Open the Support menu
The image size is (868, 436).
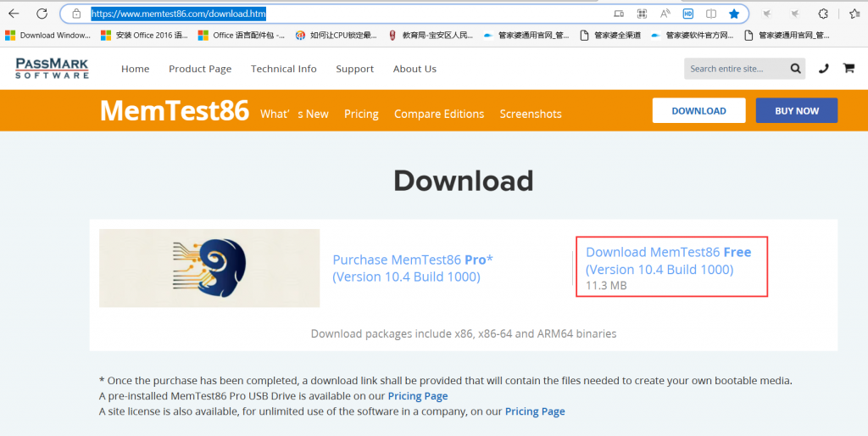[355, 69]
